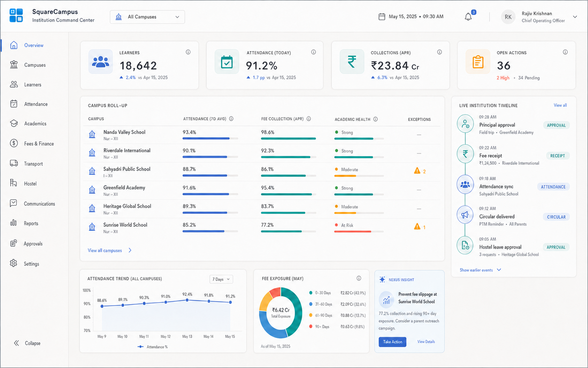The image size is (588, 368).
Task: Click View all in Live Institution Timeline
Action: pyautogui.click(x=560, y=105)
